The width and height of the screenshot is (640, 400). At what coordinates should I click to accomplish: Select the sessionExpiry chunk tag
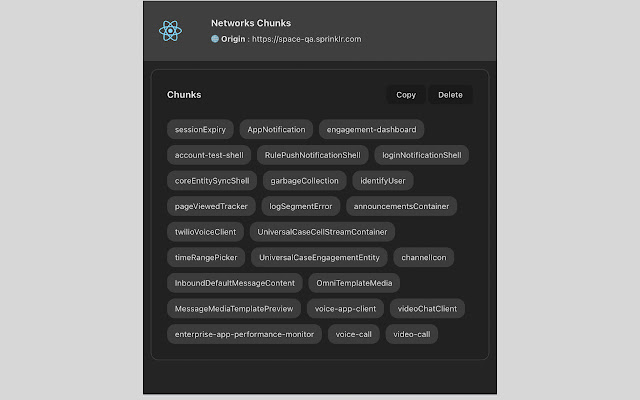coord(201,129)
